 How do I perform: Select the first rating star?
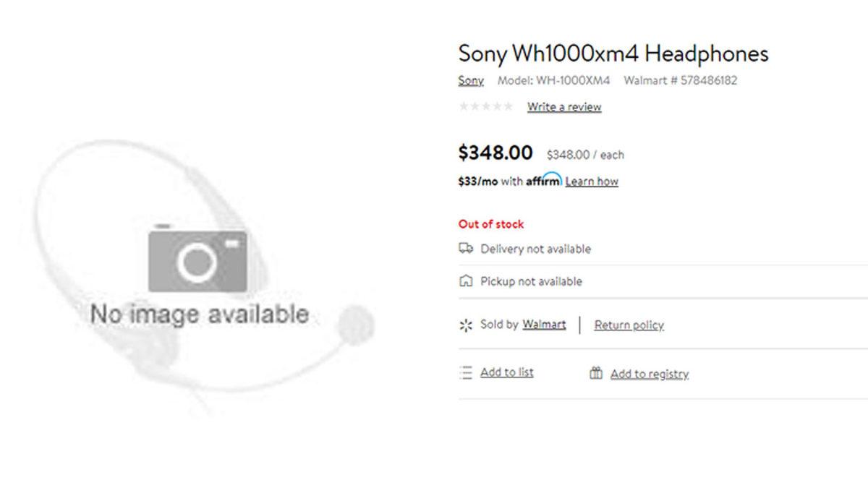(462, 106)
